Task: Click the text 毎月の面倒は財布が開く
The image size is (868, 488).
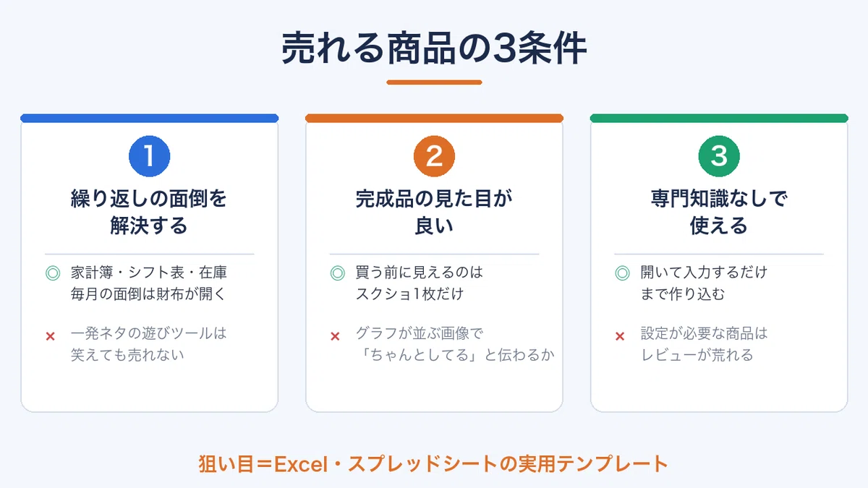Action: (x=149, y=294)
